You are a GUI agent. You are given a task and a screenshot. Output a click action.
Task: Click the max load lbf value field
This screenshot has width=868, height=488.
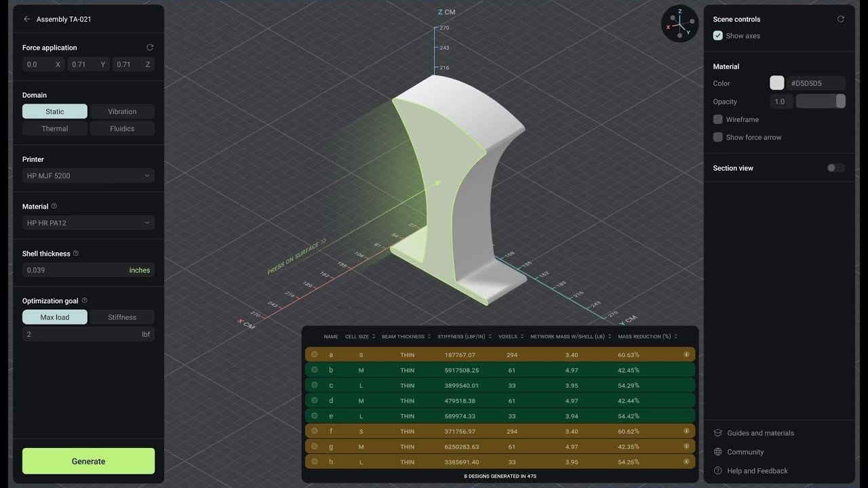[88, 334]
